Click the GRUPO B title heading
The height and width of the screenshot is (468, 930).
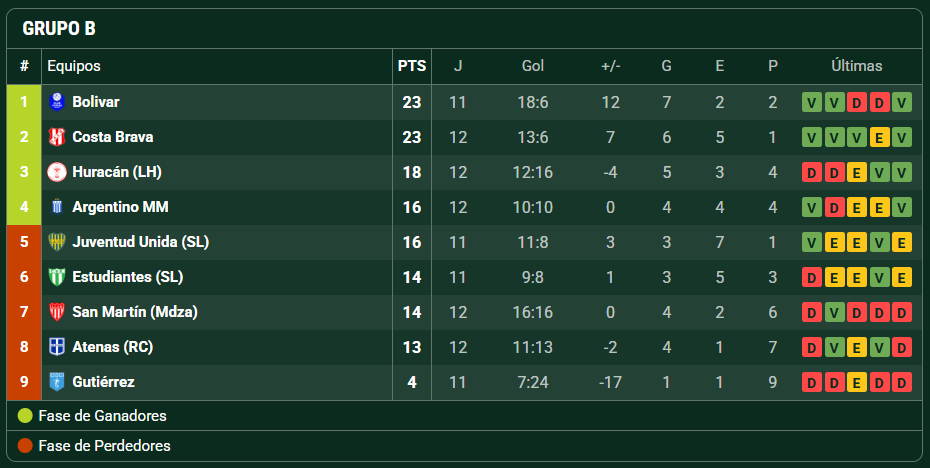(59, 28)
